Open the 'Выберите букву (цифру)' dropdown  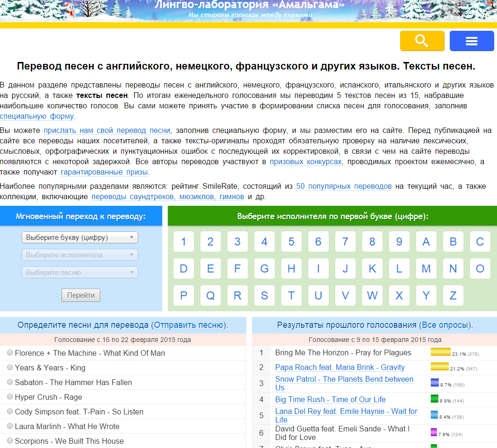[x=79, y=237]
